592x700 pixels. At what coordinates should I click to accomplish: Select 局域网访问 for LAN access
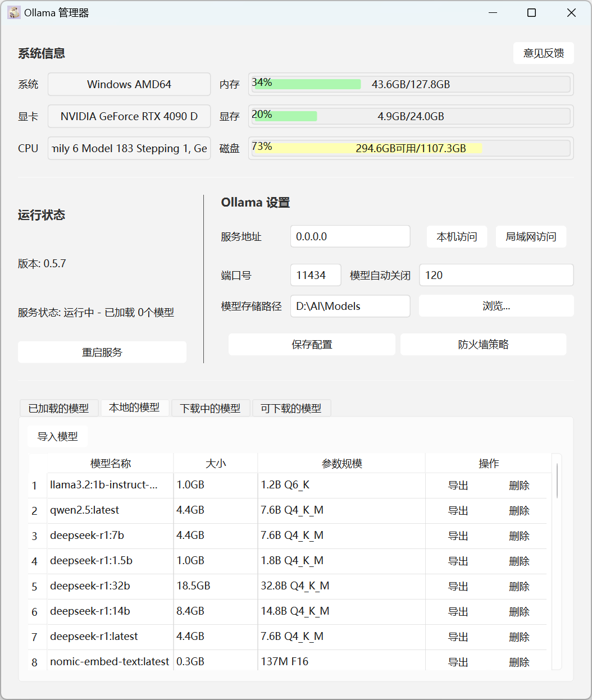pos(530,236)
